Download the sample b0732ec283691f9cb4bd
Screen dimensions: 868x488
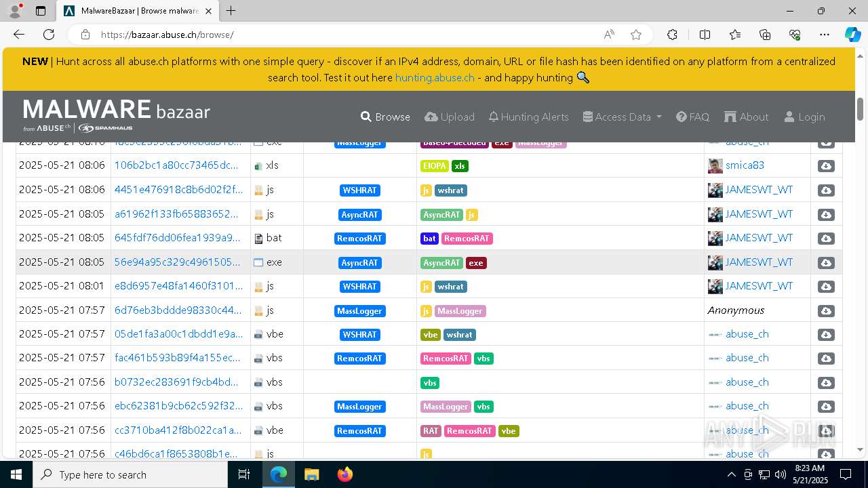[x=825, y=382]
